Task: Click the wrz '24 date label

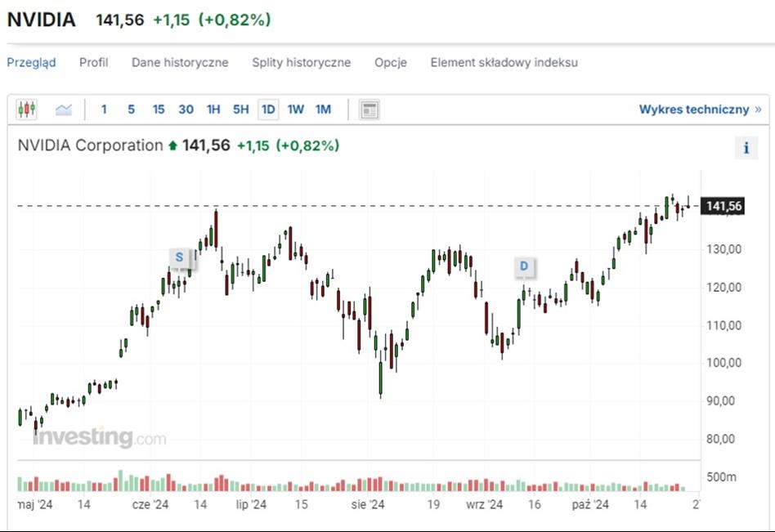Action: 484,504
